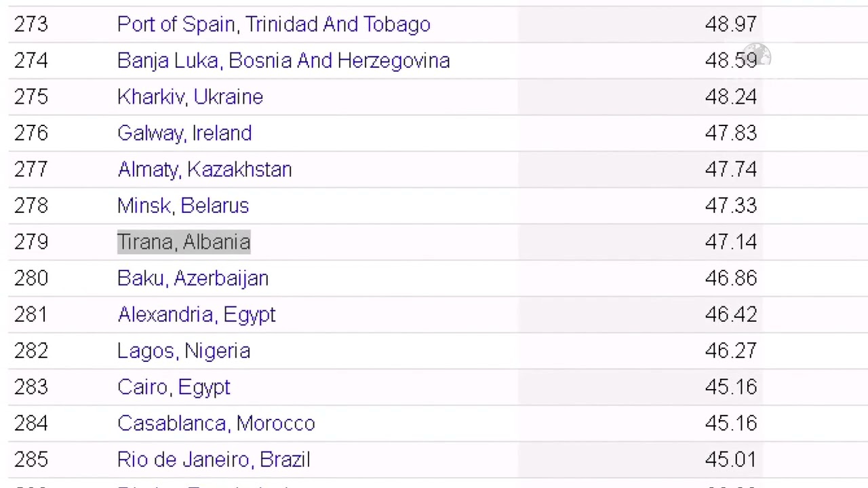The image size is (868, 488).
Task: Open the Cairo, Egypt link
Action: [x=174, y=387]
